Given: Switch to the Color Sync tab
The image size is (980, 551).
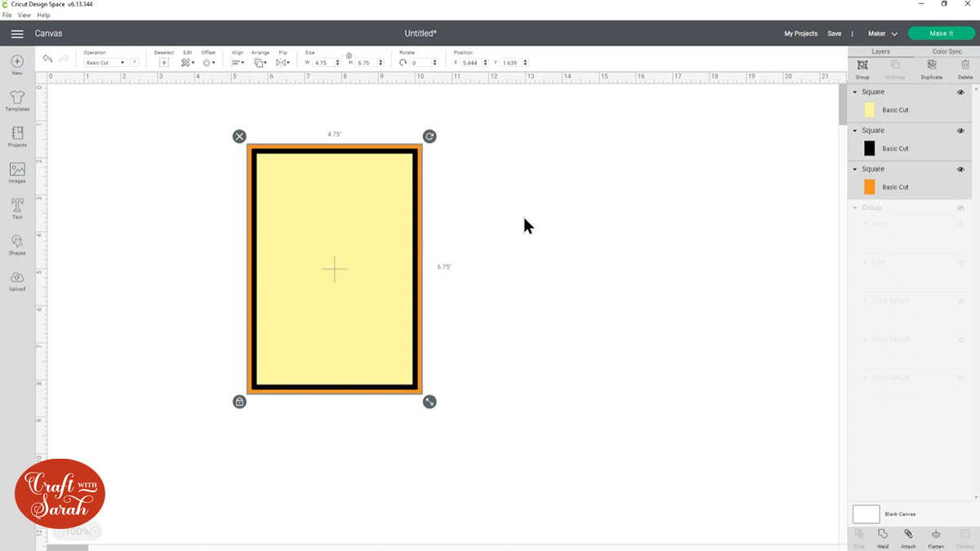Looking at the screenshot, I should [947, 51].
